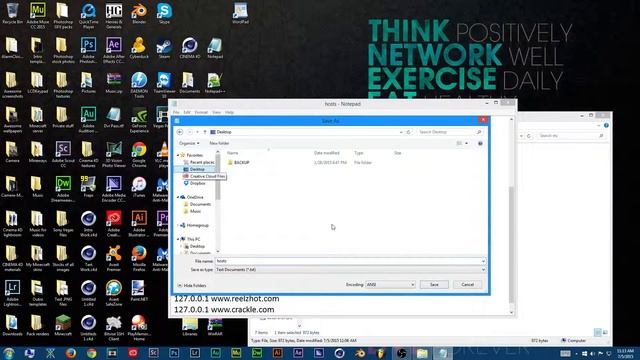Click the GeForce Experience desktop icon
This screenshot has width=640, height=360.
pyautogui.click(x=139, y=120)
